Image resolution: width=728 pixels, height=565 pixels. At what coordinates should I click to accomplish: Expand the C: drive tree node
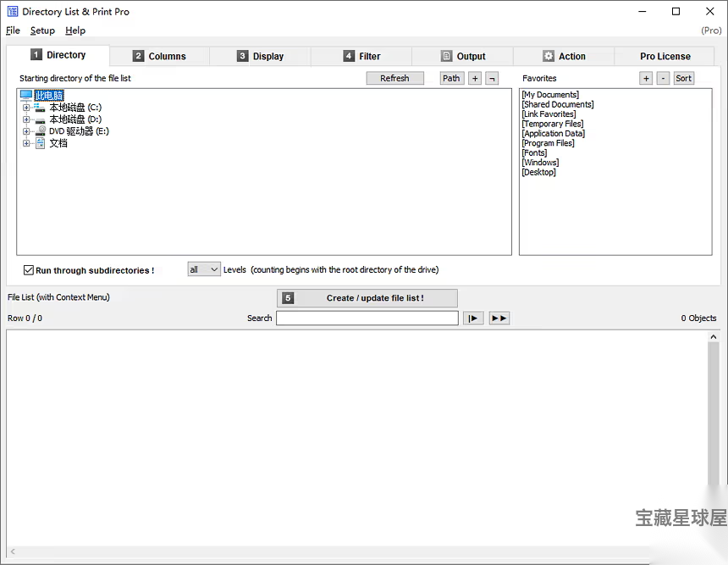coord(26,108)
